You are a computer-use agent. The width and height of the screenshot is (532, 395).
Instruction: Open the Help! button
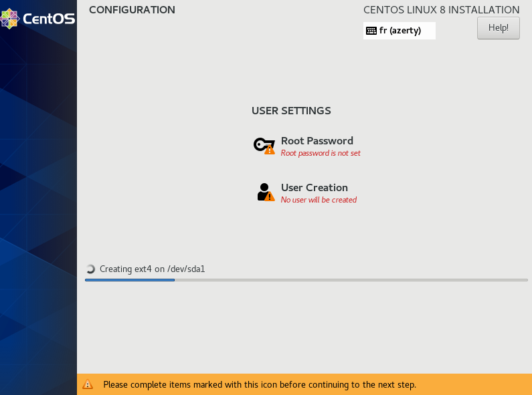click(499, 28)
